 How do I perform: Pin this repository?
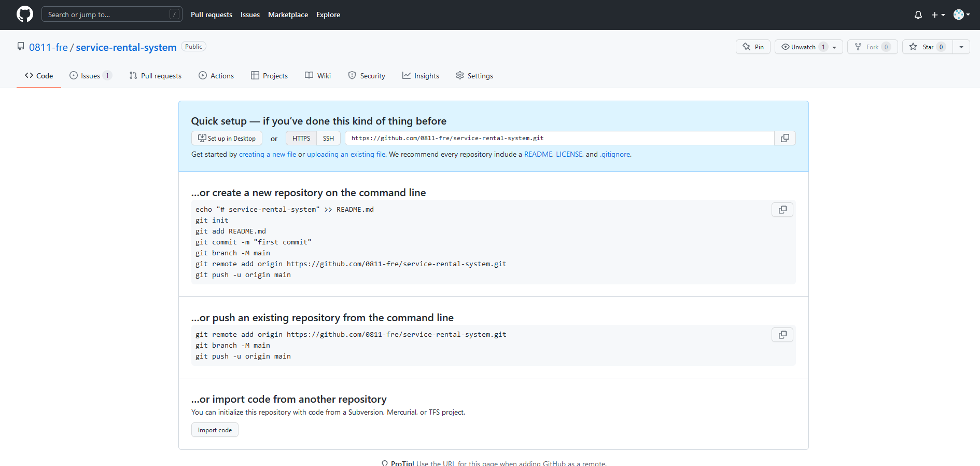point(753,47)
